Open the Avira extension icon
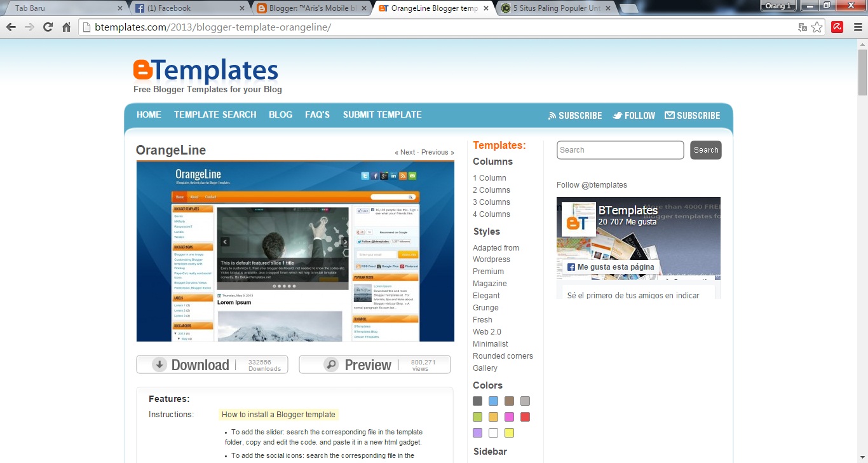Viewport: 868px width, 463px height. click(x=837, y=27)
